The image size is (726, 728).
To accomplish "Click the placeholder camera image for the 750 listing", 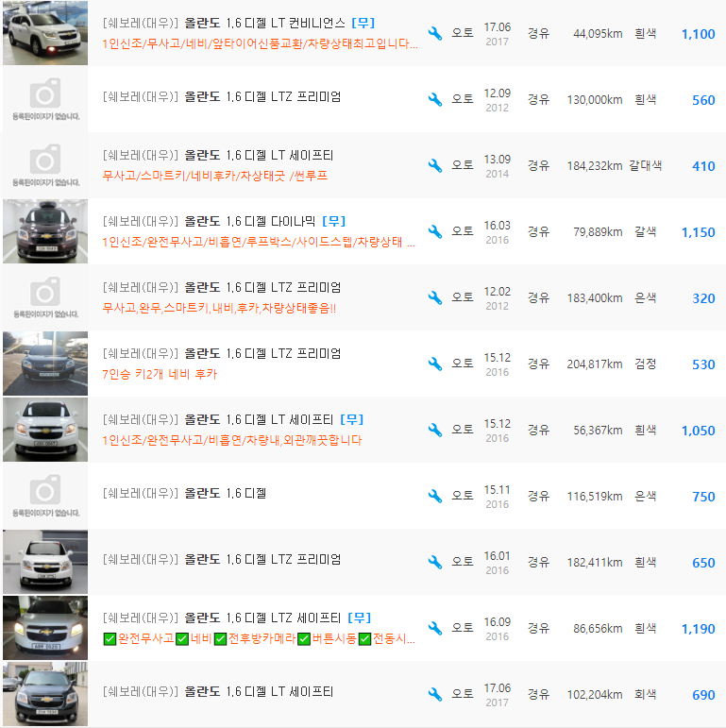I will [x=45, y=496].
